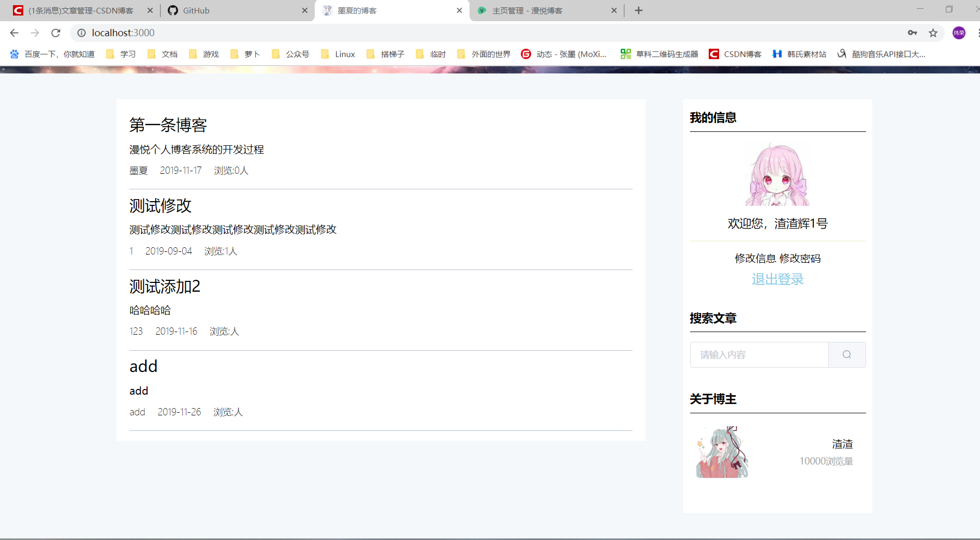Open Chrome's three-dot menu
Image resolution: width=980 pixels, height=540 pixels.
(x=978, y=33)
